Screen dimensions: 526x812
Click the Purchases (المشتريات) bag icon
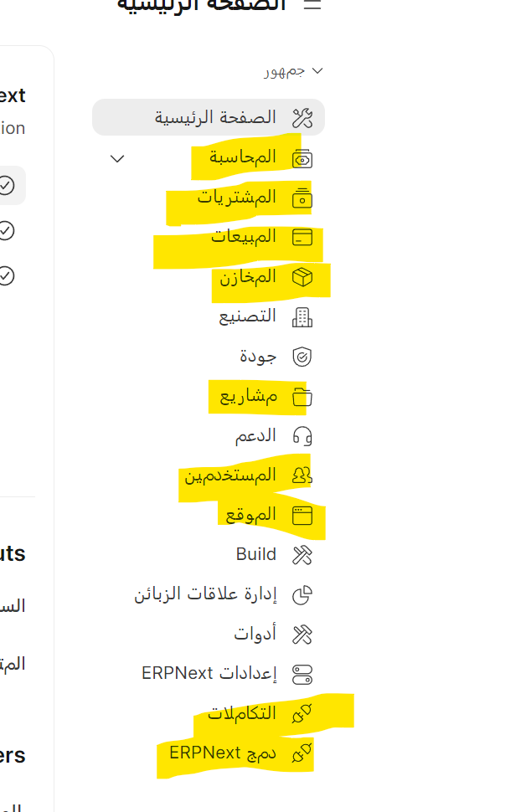tap(302, 198)
